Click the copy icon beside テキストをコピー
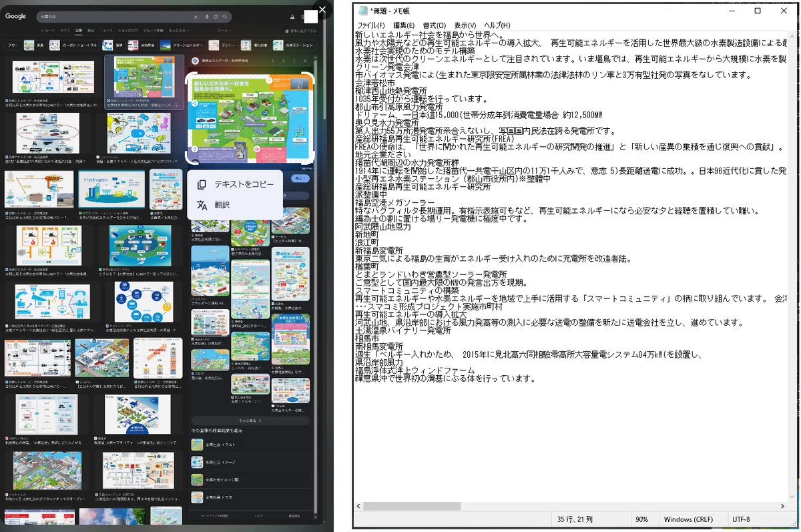The height and width of the screenshot is (532, 801). click(x=202, y=184)
